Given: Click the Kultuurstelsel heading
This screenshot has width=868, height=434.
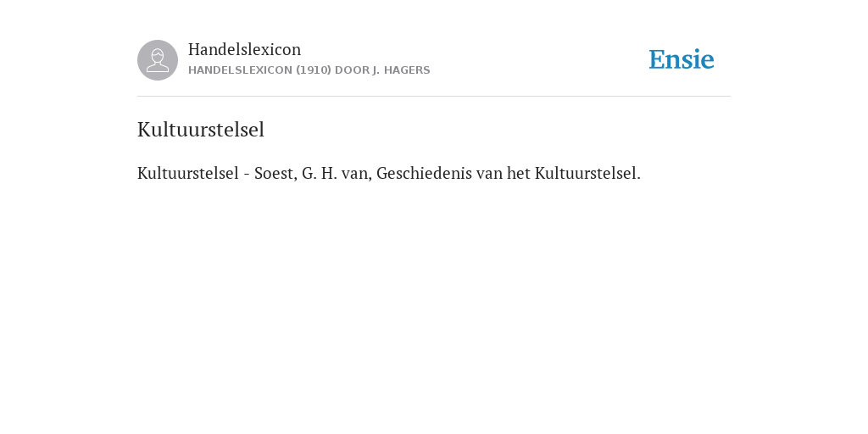Looking at the screenshot, I should pyautogui.click(x=201, y=130).
